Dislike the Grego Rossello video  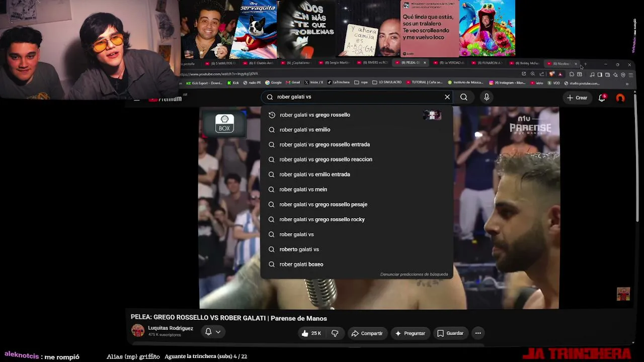tap(335, 333)
